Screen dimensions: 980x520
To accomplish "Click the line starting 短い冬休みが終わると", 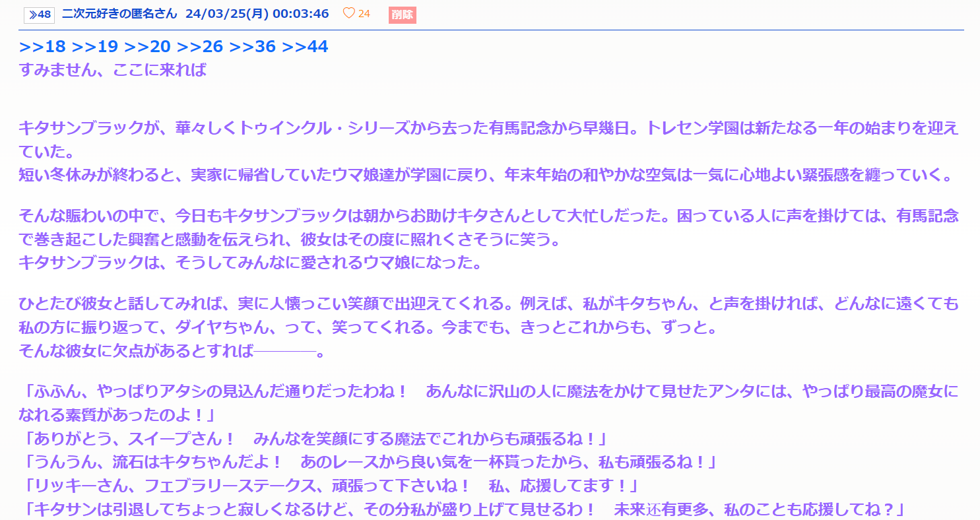I will pyautogui.click(x=486, y=176).
